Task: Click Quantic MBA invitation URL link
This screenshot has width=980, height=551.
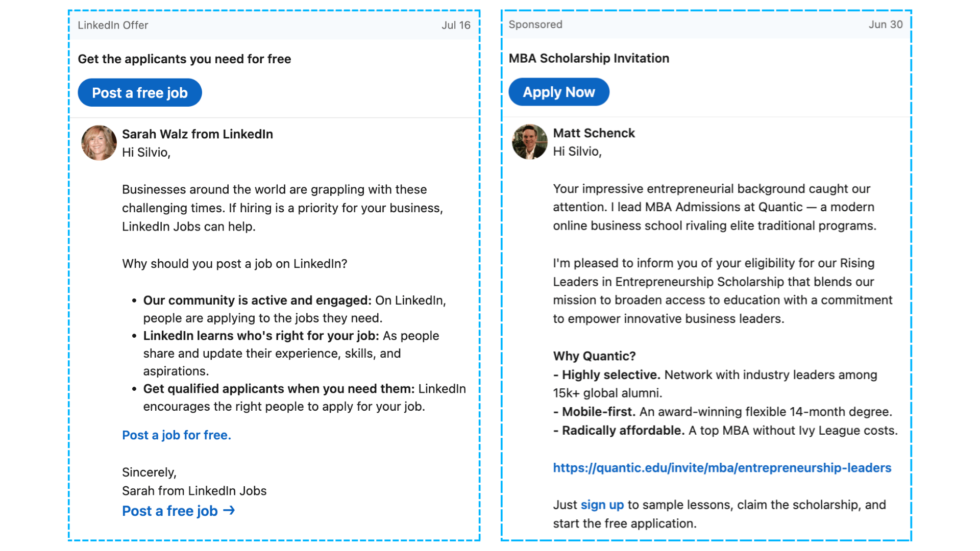Action: tap(721, 468)
